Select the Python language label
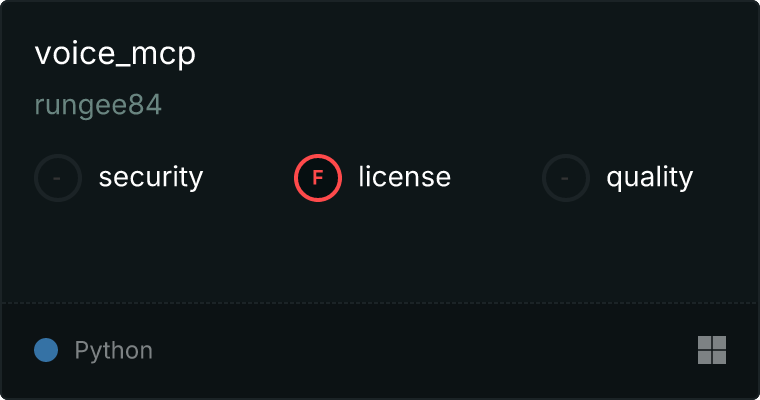 tap(113, 351)
